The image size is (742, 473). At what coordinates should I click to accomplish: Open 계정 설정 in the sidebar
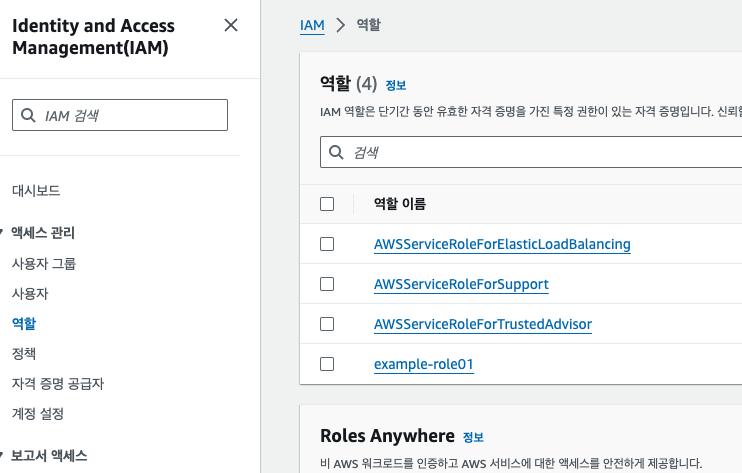(38, 414)
